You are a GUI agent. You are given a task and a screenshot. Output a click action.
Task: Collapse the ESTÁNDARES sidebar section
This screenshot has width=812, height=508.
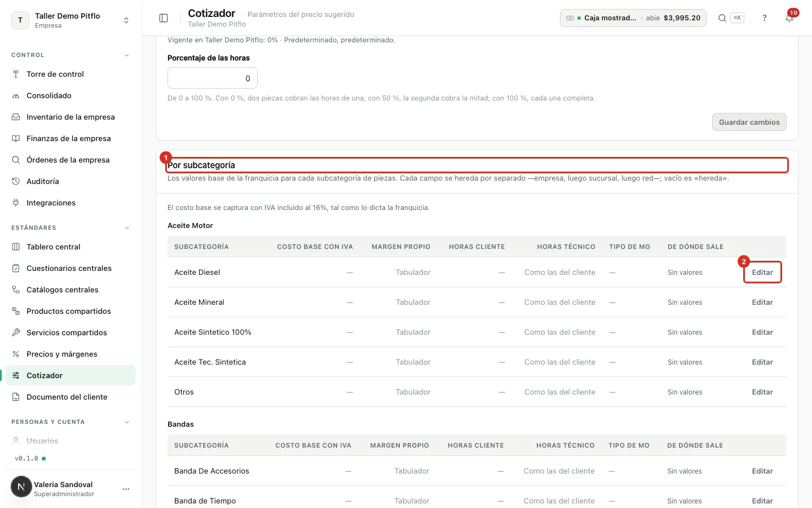[127, 228]
